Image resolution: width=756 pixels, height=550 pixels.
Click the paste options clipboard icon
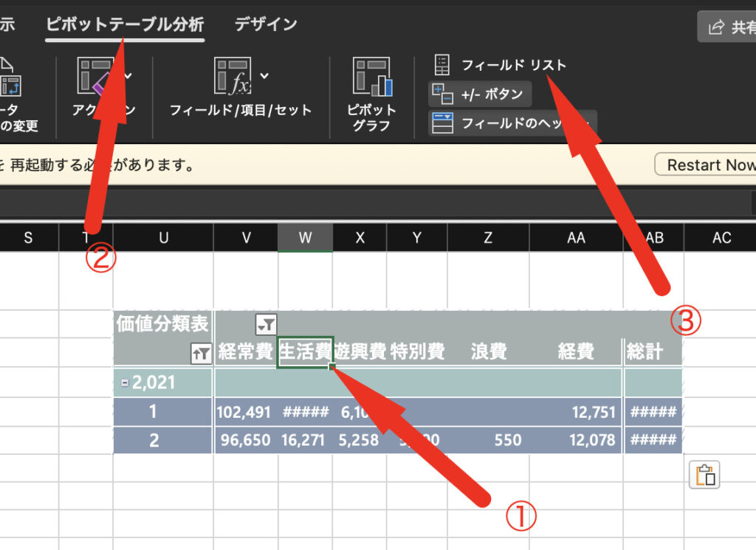pos(704,475)
